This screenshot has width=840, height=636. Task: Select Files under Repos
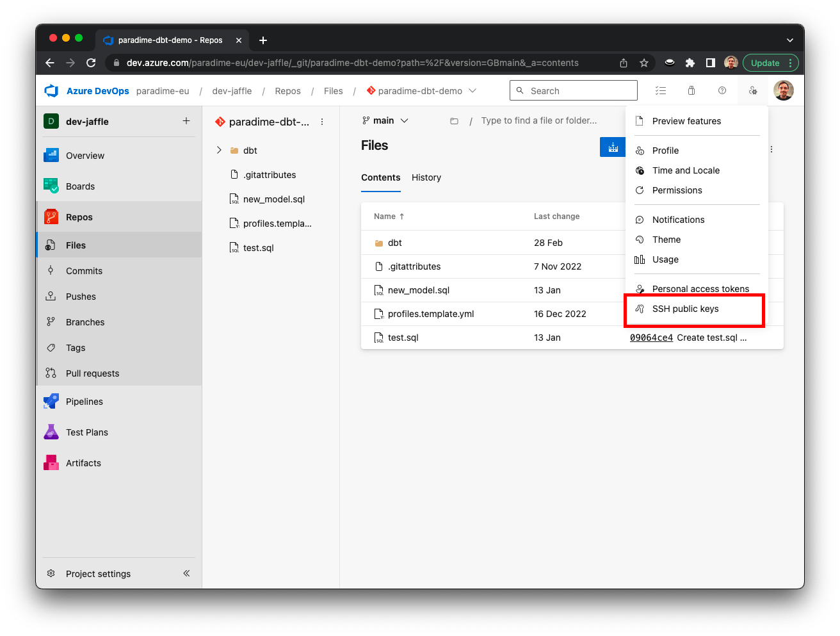(x=119, y=245)
